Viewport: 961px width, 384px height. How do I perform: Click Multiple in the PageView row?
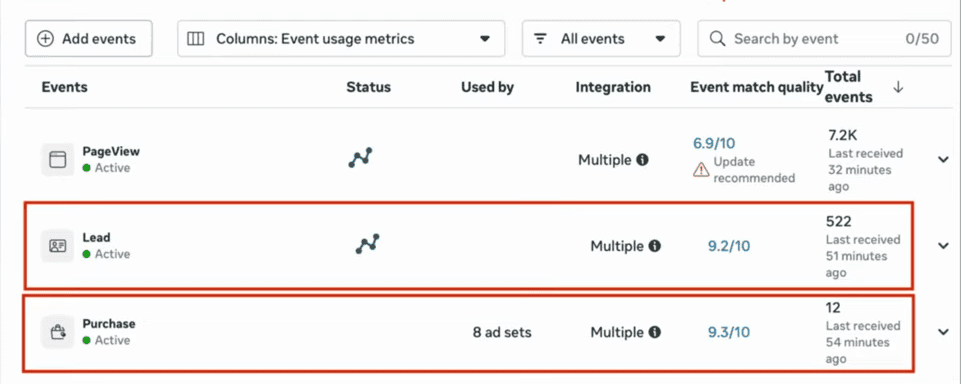(604, 160)
